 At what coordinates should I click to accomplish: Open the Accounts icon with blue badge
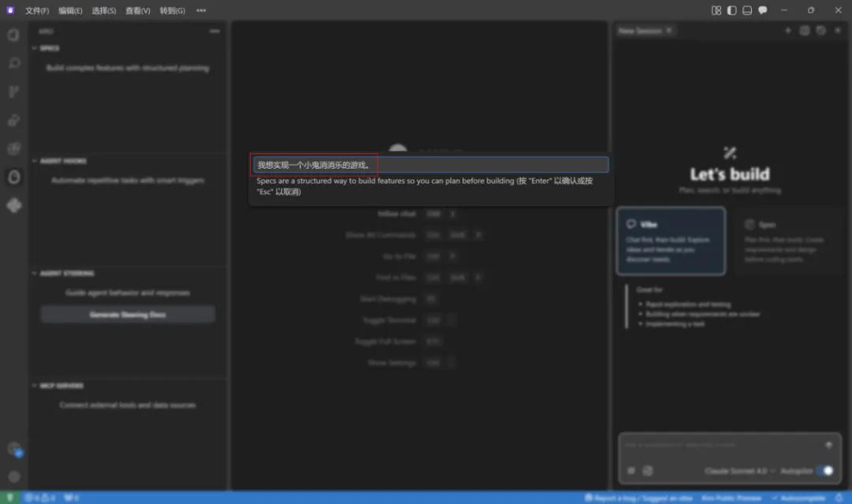[15, 449]
